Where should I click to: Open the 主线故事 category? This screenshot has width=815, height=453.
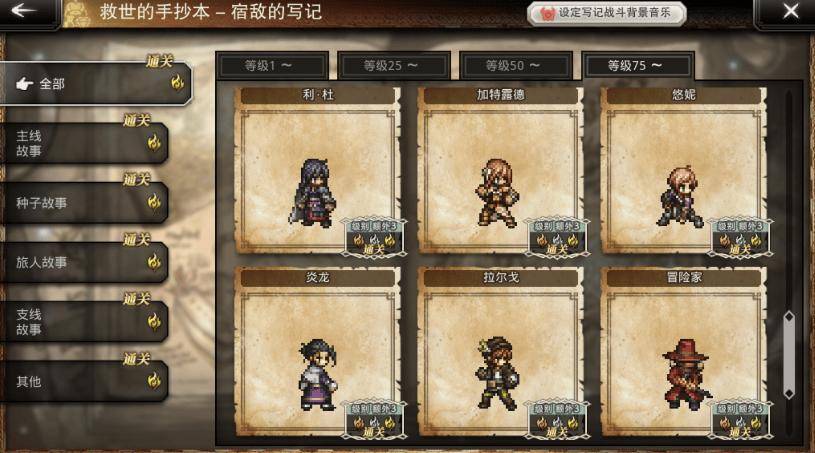84,143
